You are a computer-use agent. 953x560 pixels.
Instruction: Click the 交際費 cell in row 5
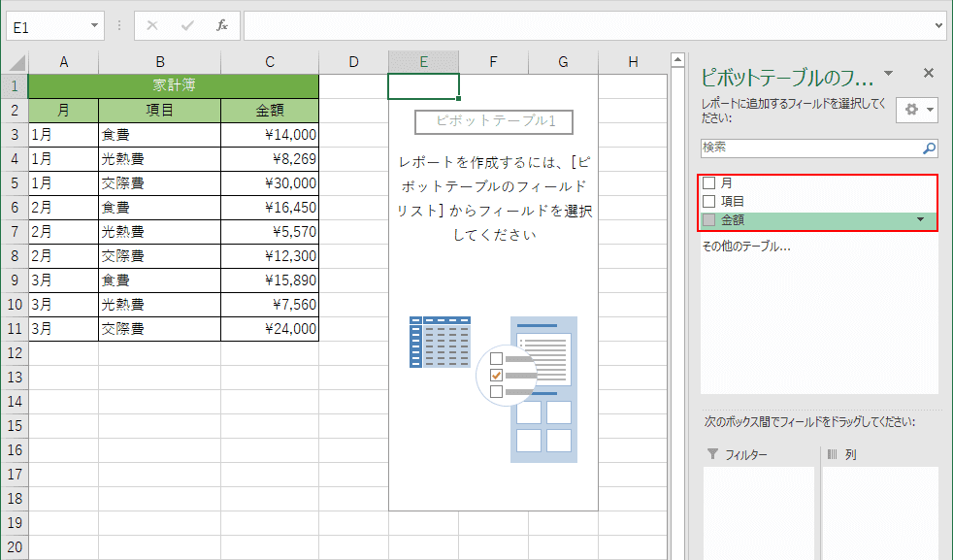(x=160, y=183)
